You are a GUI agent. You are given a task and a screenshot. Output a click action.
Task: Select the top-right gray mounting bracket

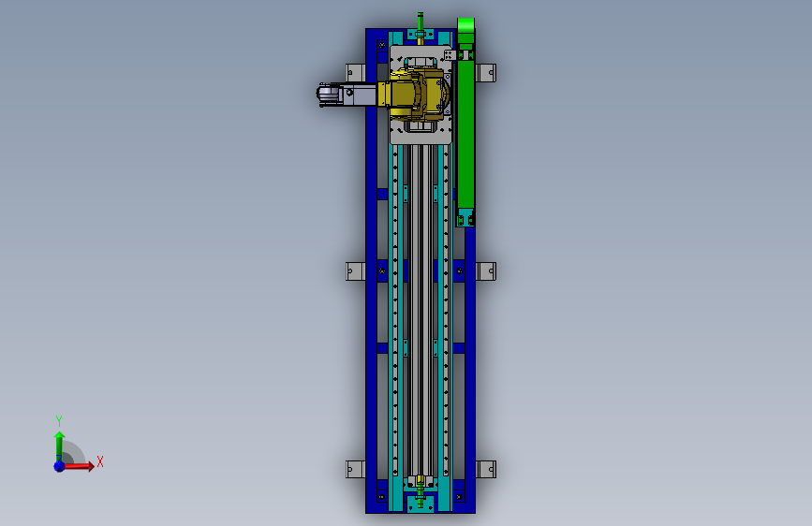pos(486,73)
